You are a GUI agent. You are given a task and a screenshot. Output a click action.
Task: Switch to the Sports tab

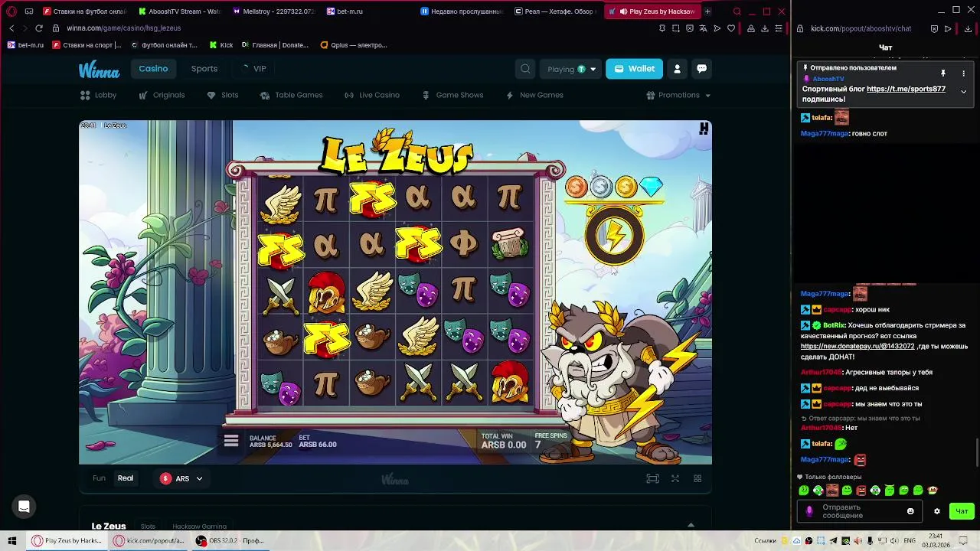coord(204,69)
